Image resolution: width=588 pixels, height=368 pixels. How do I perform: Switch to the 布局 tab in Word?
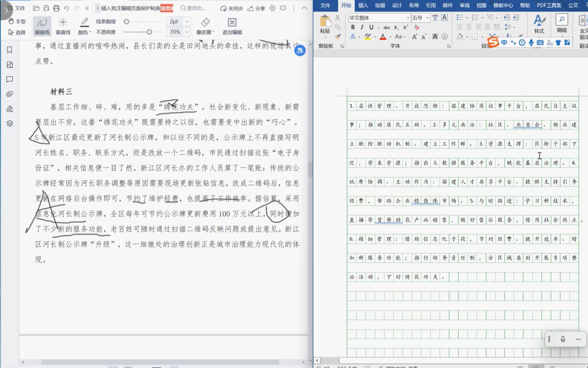tap(414, 5)
